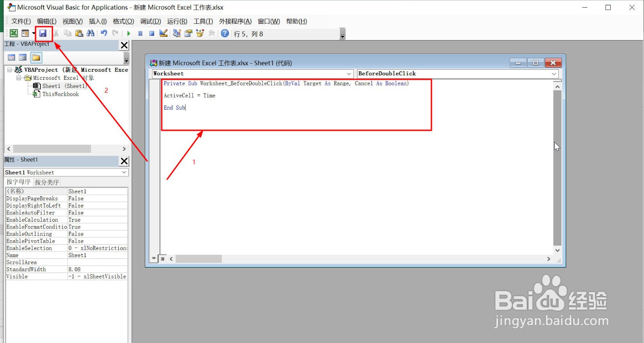This screenshot has width=644, height=343.
Task: Open the 视图(V) menu
Action: 73,21
